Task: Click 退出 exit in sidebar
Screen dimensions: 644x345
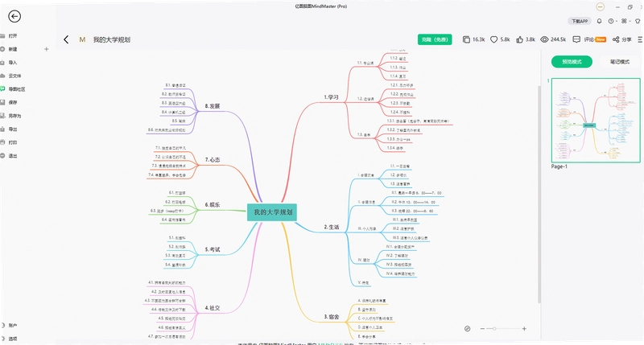Action: coord(13,155)
